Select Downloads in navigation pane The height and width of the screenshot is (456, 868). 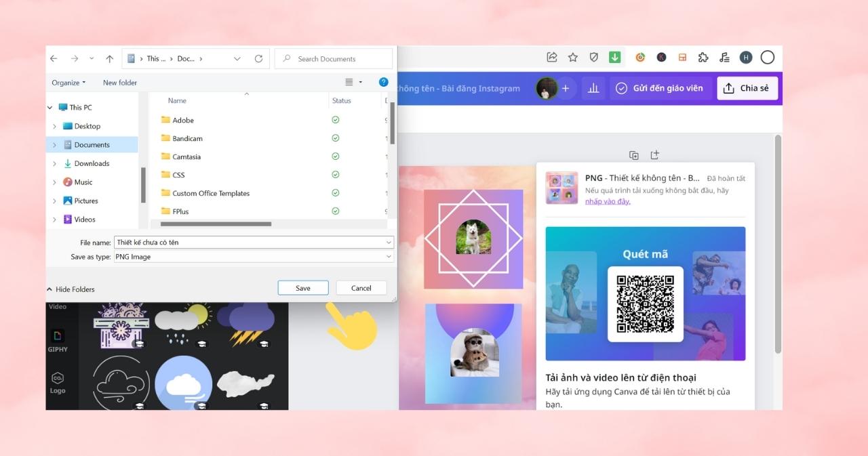86,163
